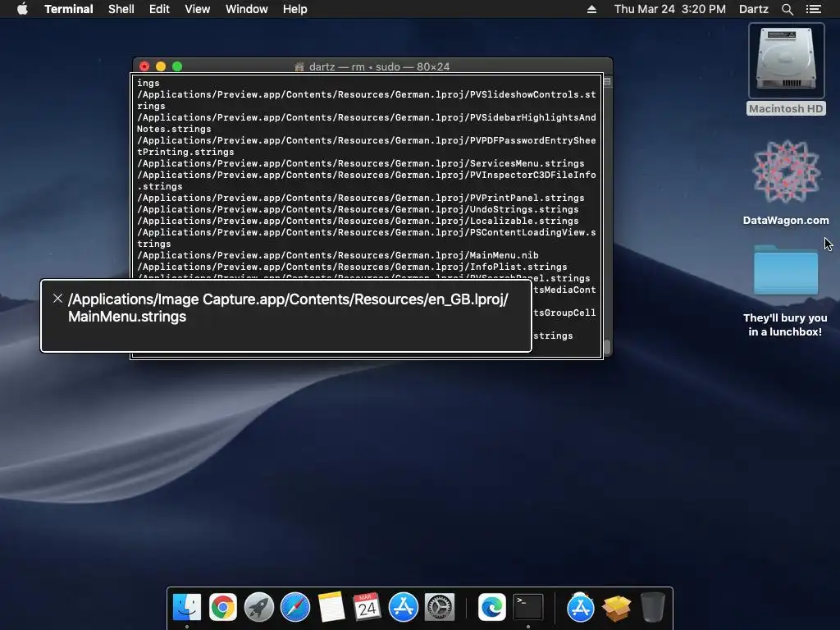Open the Edit menu
840x630 pixels.
[x=159, y=9]
